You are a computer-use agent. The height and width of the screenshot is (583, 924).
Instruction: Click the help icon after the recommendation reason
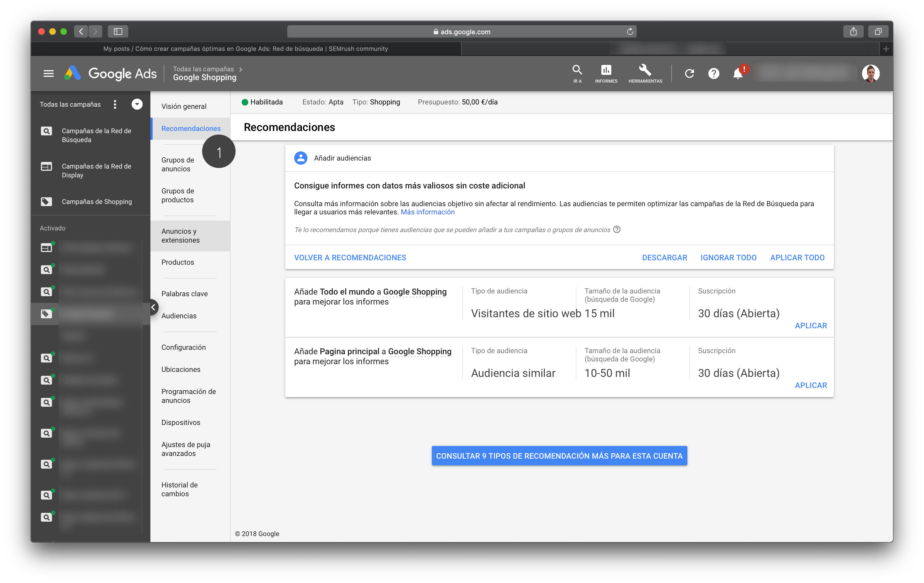(617, 229)
